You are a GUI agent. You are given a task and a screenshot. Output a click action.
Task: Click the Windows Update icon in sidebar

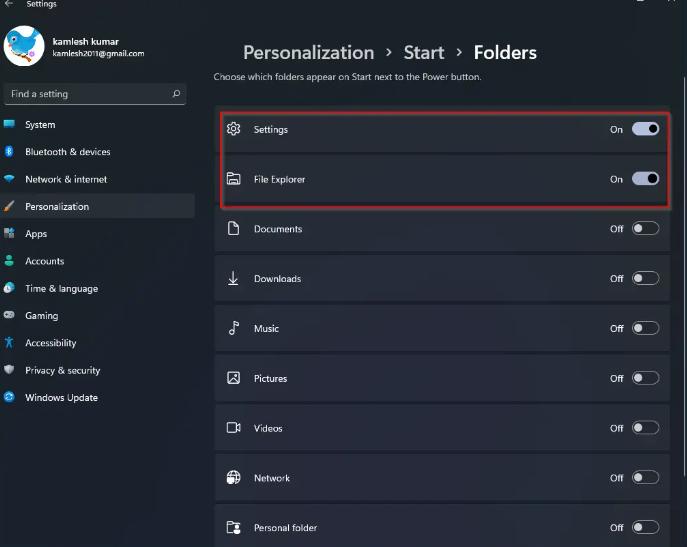coord(10,398)
